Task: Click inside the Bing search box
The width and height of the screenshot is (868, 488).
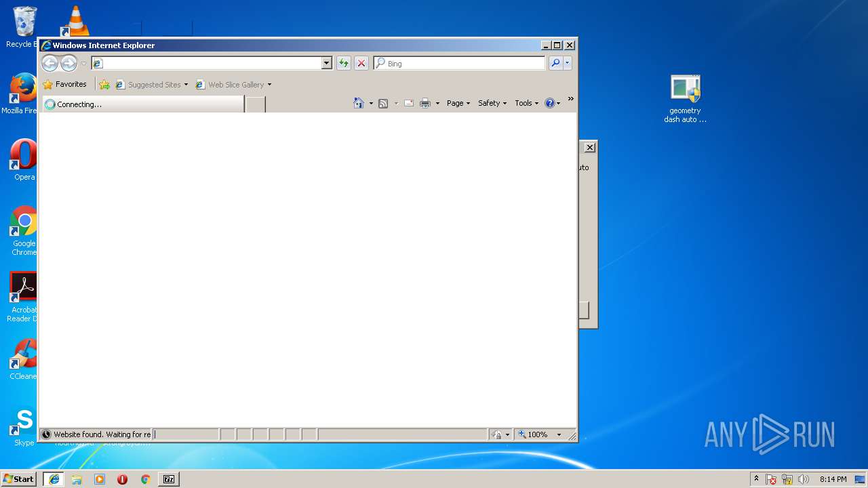Action: [x=459, y=63]
